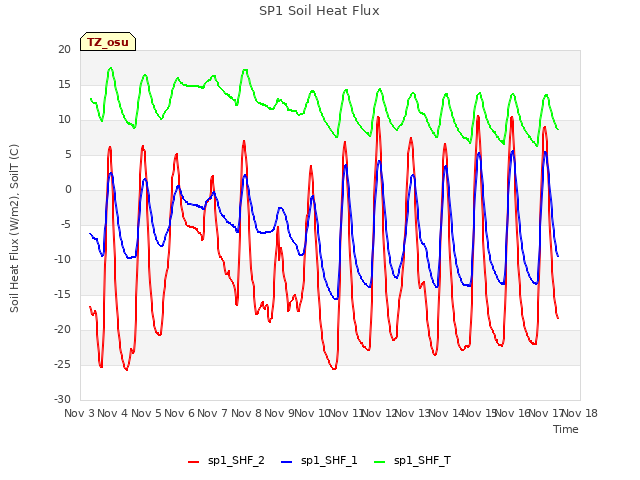640x480 pixels.
Task: Click the Nov 7 x-axis tick label
Action: point(213,413)
